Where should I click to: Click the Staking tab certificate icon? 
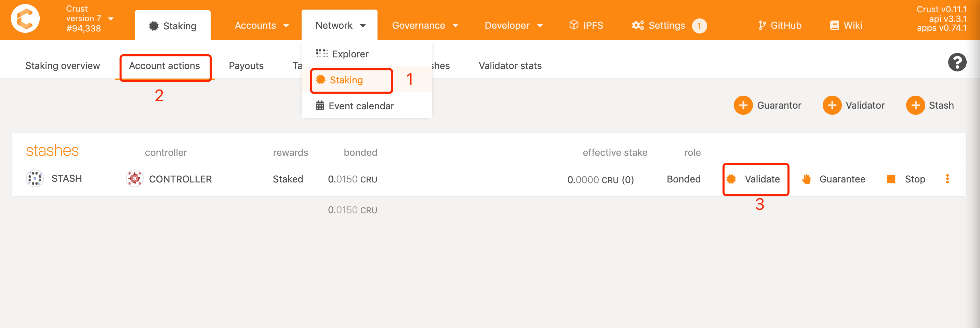154,26
